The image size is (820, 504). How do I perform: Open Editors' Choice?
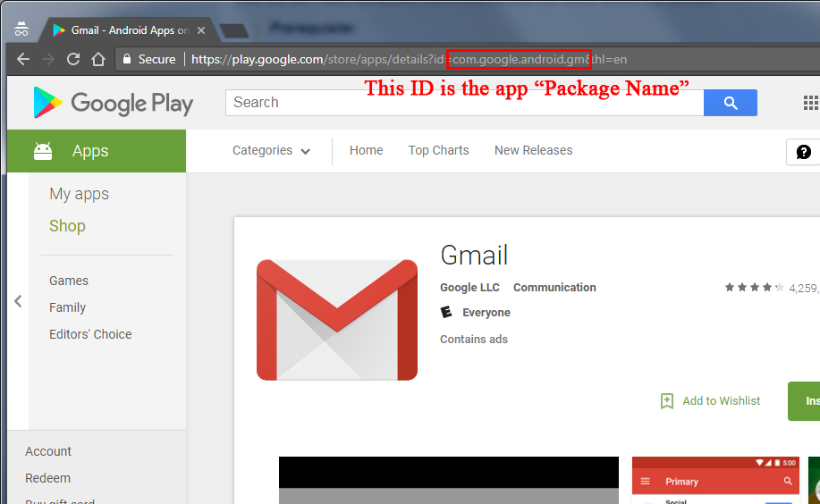[90, 334]
